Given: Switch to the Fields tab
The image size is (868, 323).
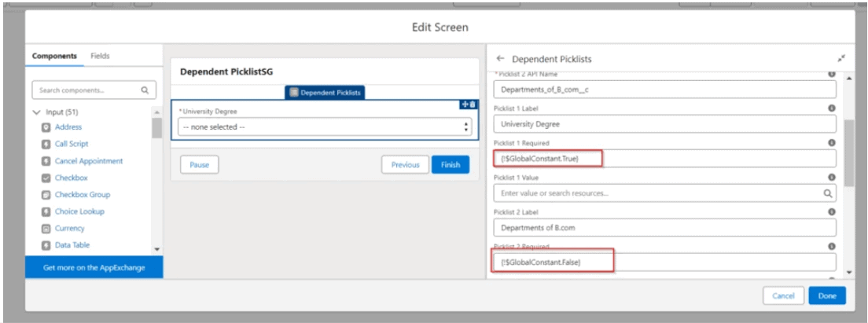Looking at the screenshot, I should coord(100,56).
